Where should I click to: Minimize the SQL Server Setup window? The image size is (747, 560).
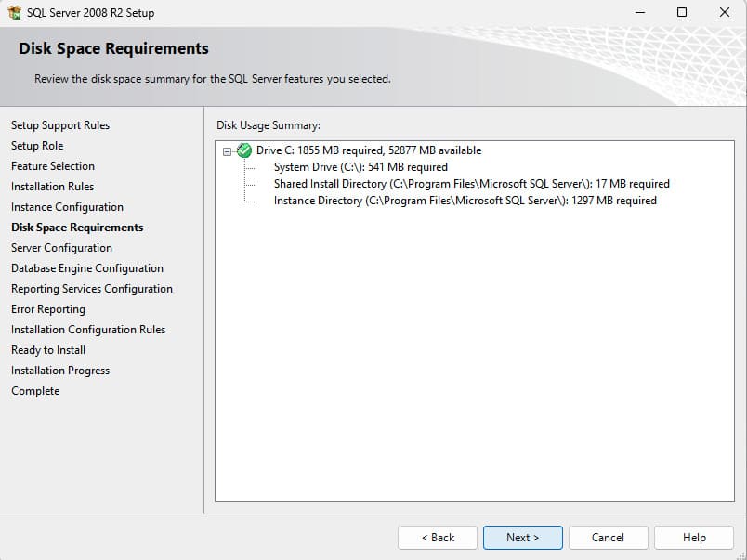[x=639, y=13]
